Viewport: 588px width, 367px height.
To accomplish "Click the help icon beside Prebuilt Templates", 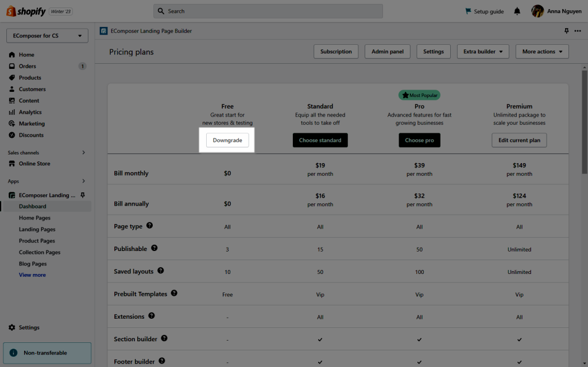I will pyautogui.click(x=174, y=293).
